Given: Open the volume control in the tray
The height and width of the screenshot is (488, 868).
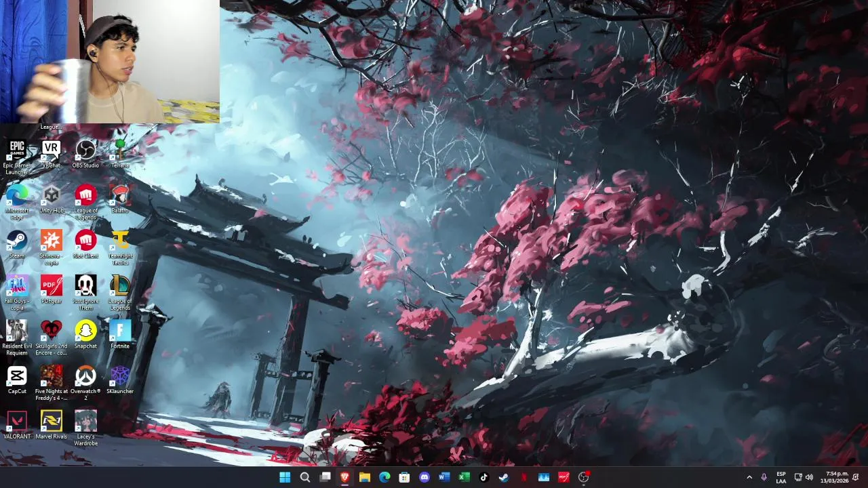Looking at the screenshot, I should (809, 477).
